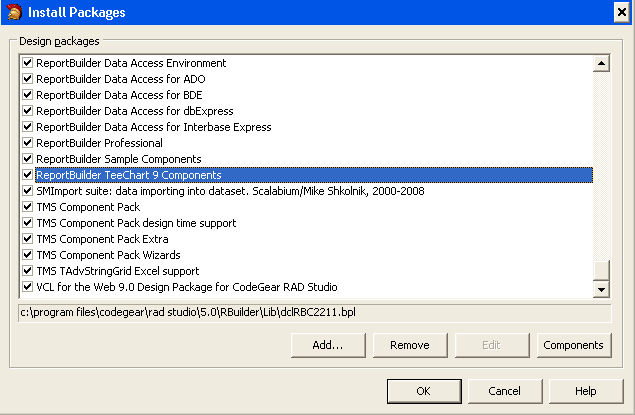635x415 pixels.
Task: Toggle ReportBuilder Sample Components checkbox
Action: click(28, 159)
